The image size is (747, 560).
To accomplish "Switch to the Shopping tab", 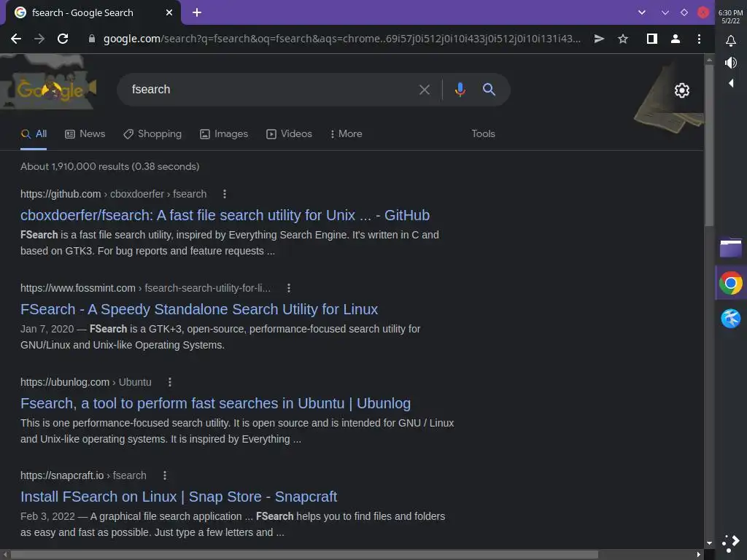I will coord(152,134).
